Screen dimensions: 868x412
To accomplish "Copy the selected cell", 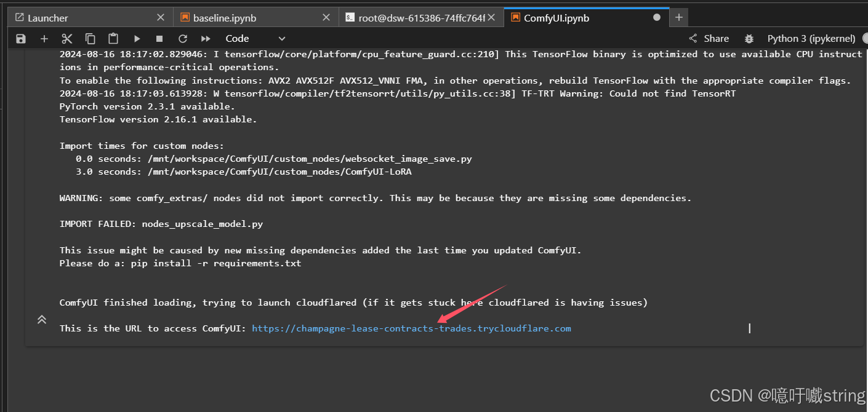I will (90, 39).
